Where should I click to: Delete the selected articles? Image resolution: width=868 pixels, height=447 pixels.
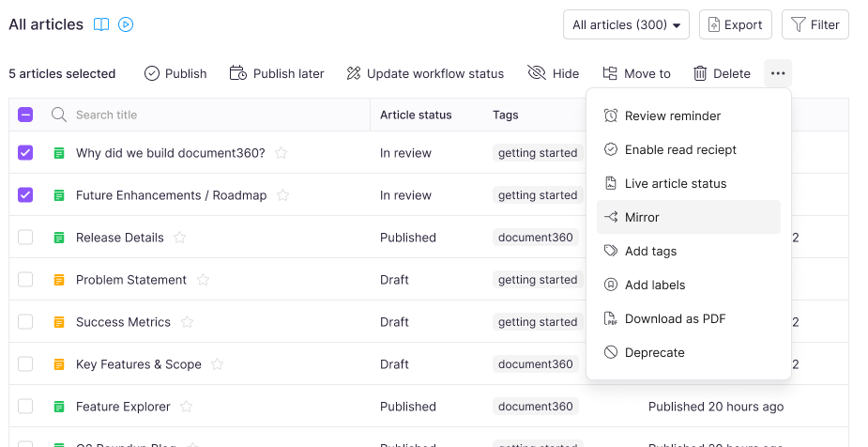tap(722, 73)
